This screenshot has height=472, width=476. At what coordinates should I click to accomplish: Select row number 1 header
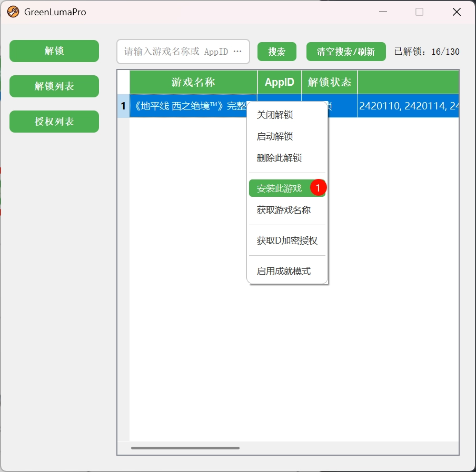pos(123,106)
